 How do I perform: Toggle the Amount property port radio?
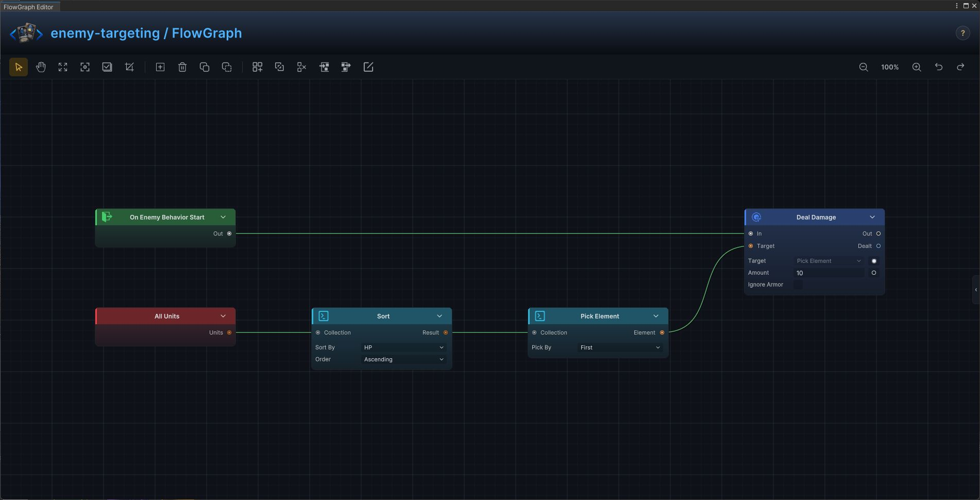click(874, 273)
